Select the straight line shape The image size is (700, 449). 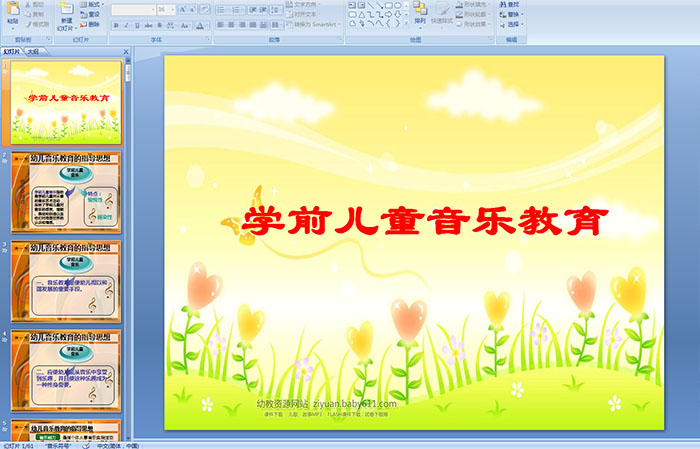(x=371, y=5)
